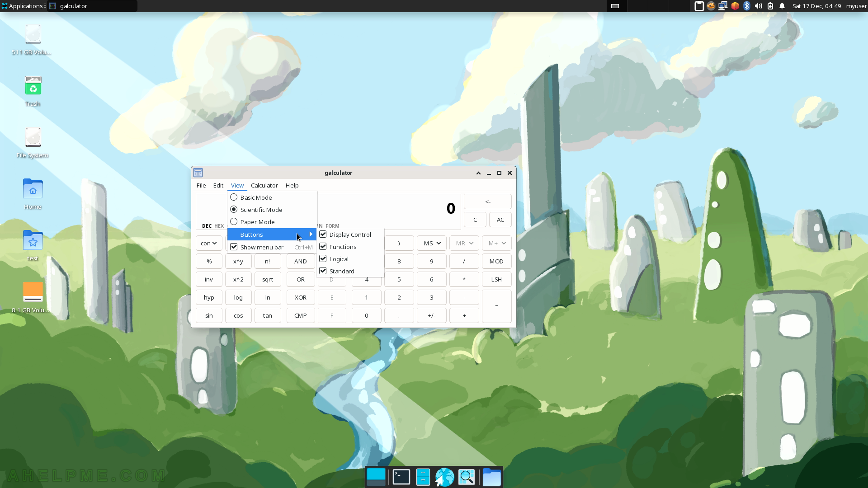Select Basic Mode radio option

(272, 197)
